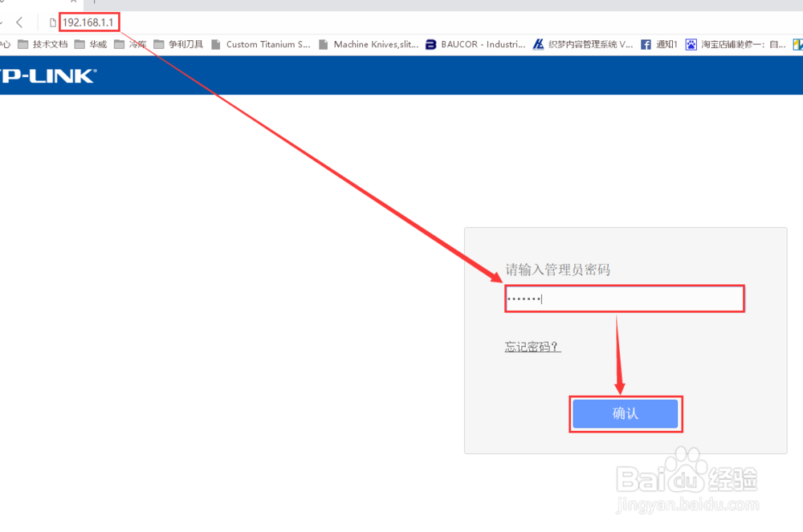Click the browser back arrow
This screenshot has width=803, height=532.
(x=19, y=22)
